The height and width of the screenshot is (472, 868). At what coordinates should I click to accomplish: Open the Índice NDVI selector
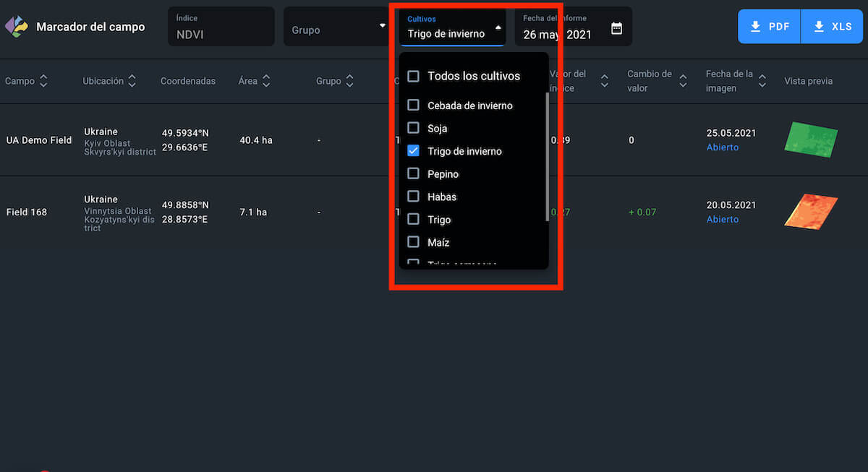(221, 27)
